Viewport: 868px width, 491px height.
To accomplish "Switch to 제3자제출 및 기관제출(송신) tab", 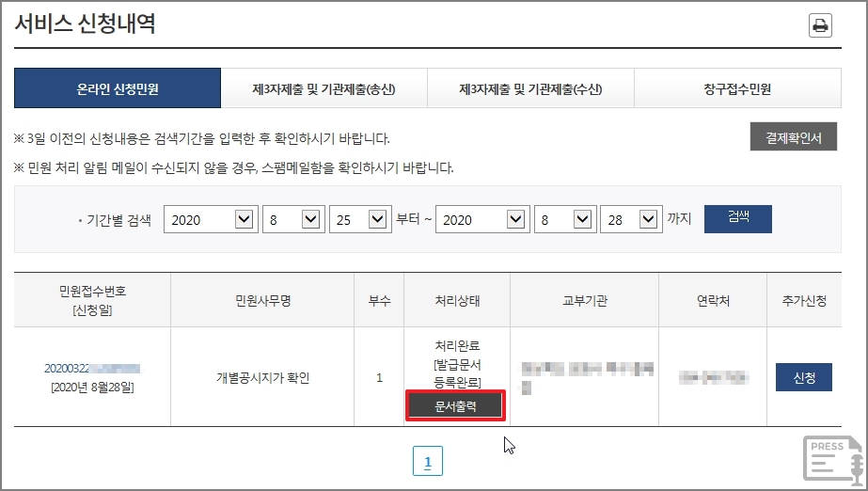I will pos(324,88).
